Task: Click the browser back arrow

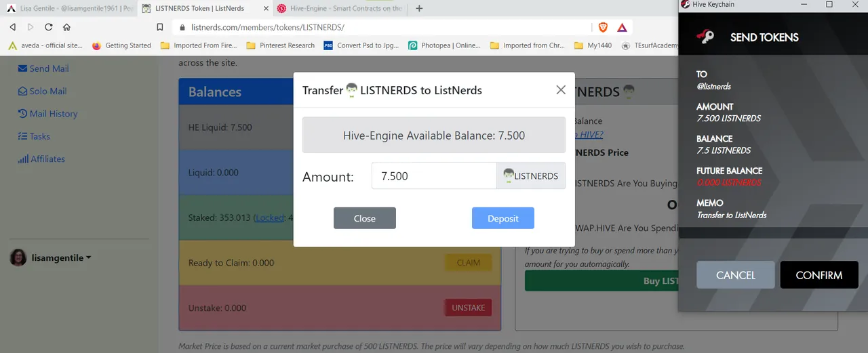Action: [x=13, y=27]
